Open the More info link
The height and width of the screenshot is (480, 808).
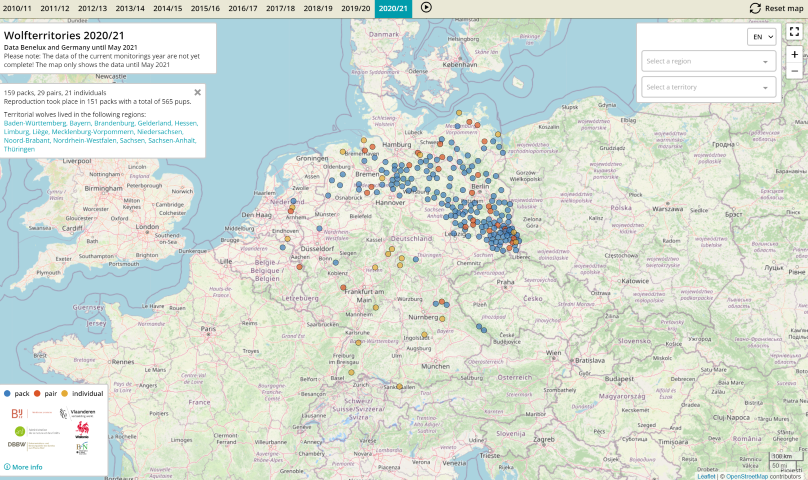tap(23, 467)
